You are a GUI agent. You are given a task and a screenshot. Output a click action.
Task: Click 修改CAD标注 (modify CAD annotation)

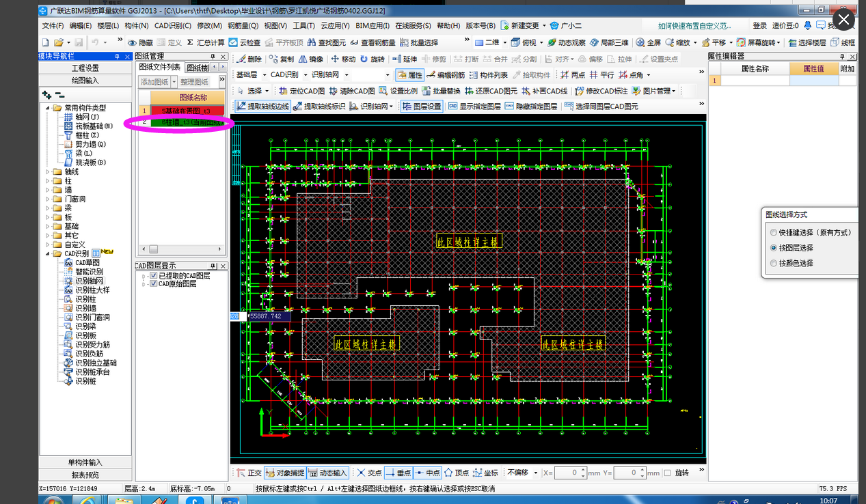(601, 91)
